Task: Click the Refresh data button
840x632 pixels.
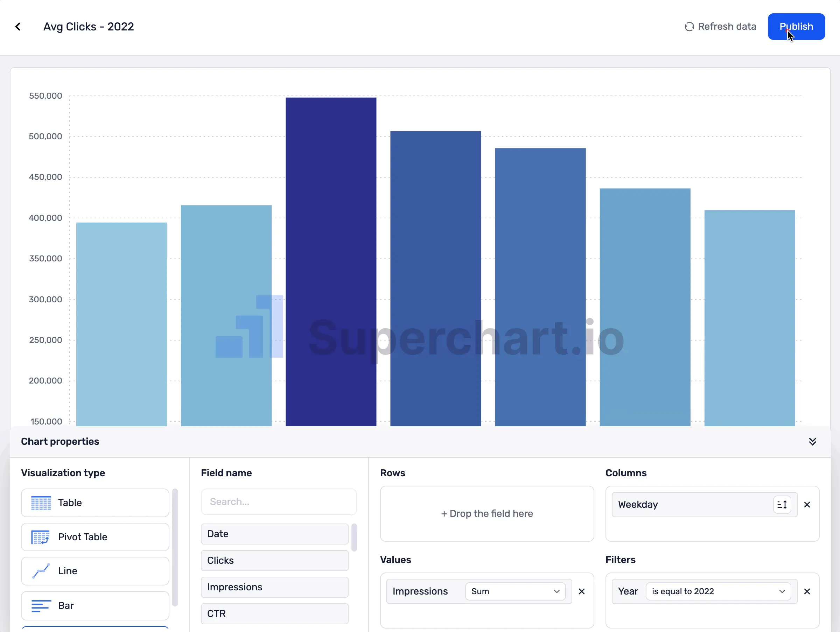Action: (720, 27)
